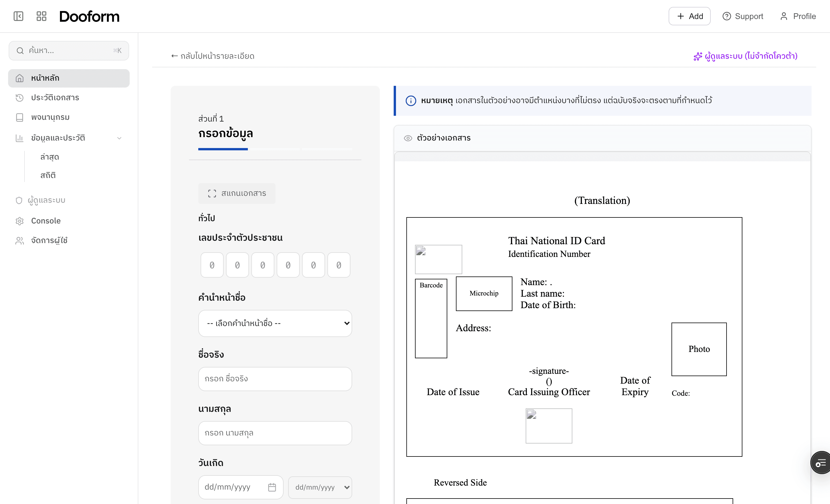Viewport: 830px width, 504px height.
Task: Toggle document preview visibility eye icon
Action: [408, 138]
